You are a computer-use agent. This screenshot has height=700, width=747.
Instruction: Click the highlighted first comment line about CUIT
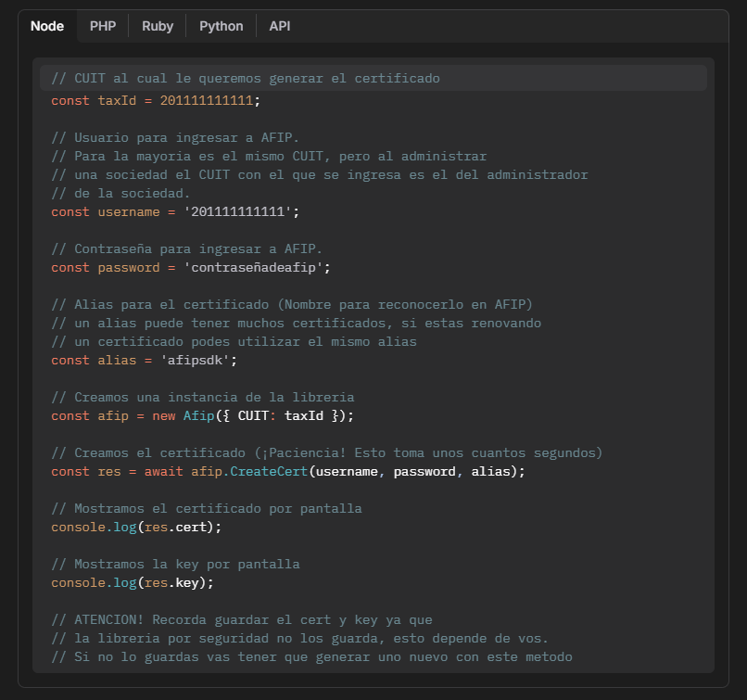pos(246,79)
